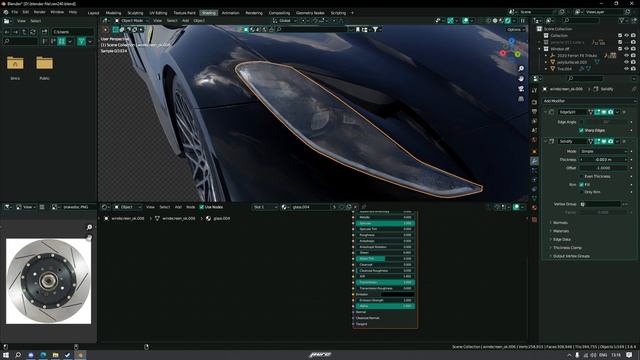The height and width of the screenshot is (360, 640).
Task: Hide Collection with its eye icon
Action: 627,36
